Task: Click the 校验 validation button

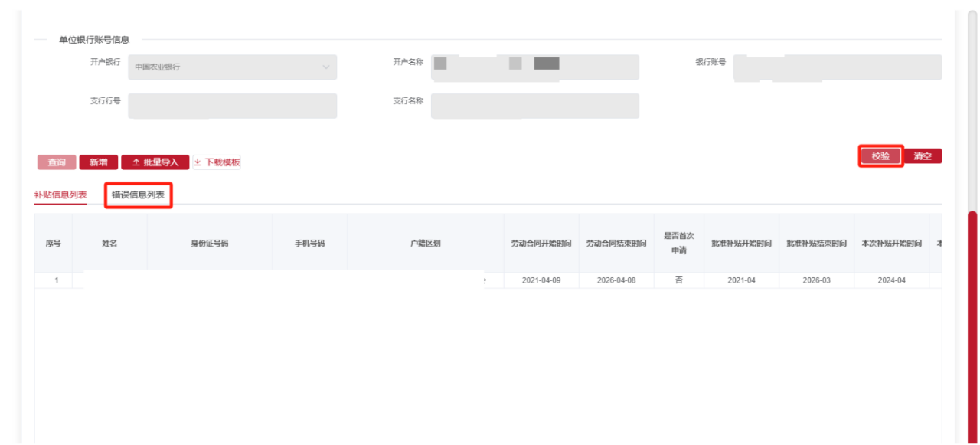Action: pos(879,155)
